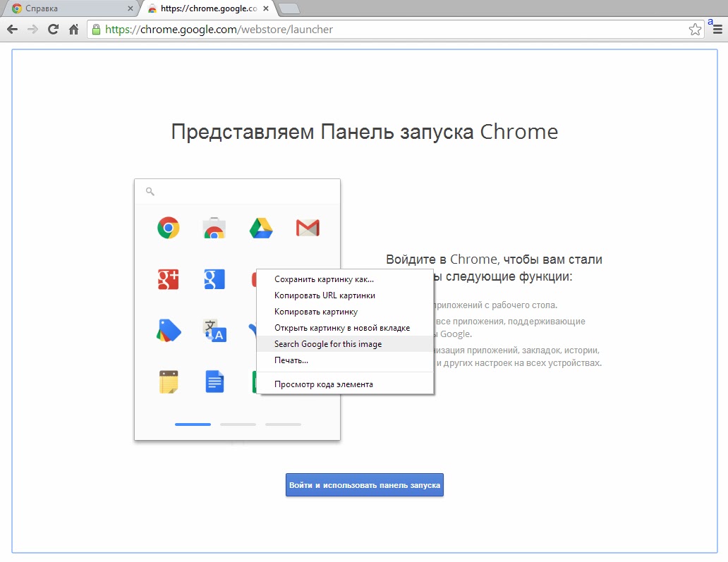The width and height of the screenshot is (728, 562).
Task: Click the browser forward arrow
Action: click(x=32, y=30)
